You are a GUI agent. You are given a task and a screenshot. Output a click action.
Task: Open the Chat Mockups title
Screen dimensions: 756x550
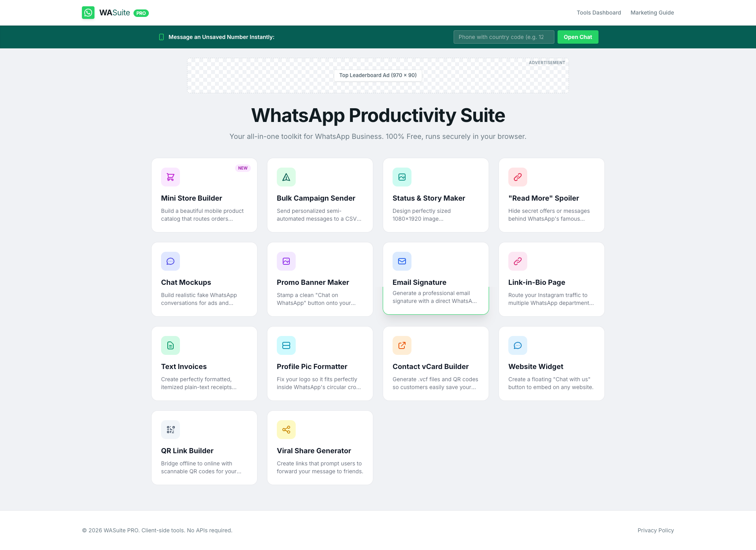(x=186, y=282)
